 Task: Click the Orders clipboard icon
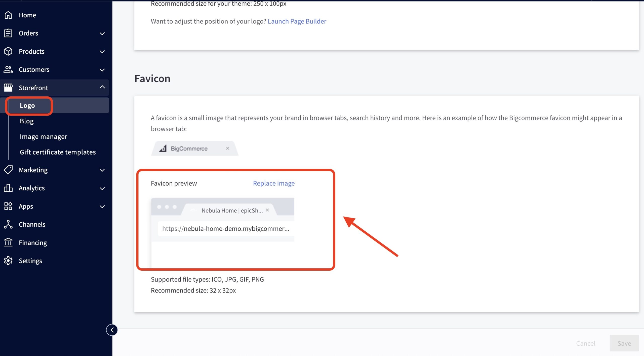pos(8,33)
